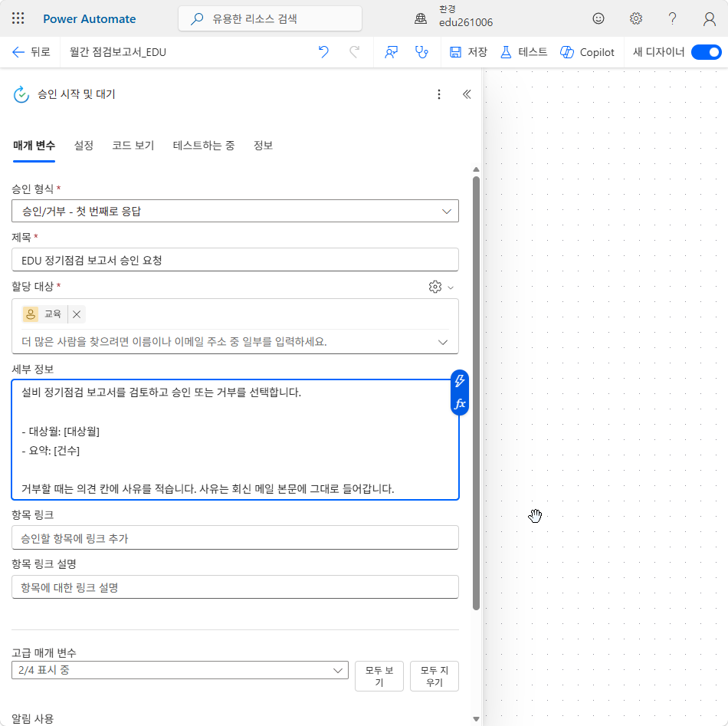Click the approval action clock icon
Screen dimensions: 728x726
click(x=21, y=94)
